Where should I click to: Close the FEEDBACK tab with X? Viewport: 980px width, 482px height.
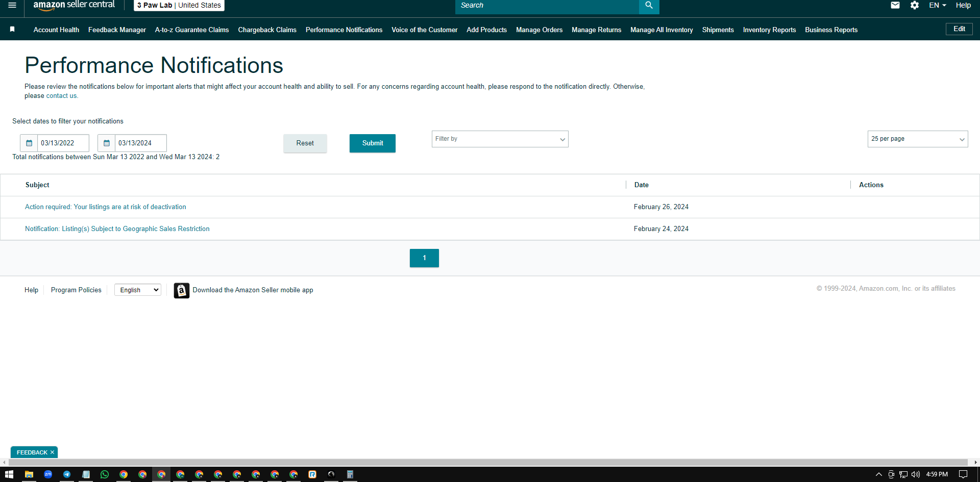(x=52, y=452)
